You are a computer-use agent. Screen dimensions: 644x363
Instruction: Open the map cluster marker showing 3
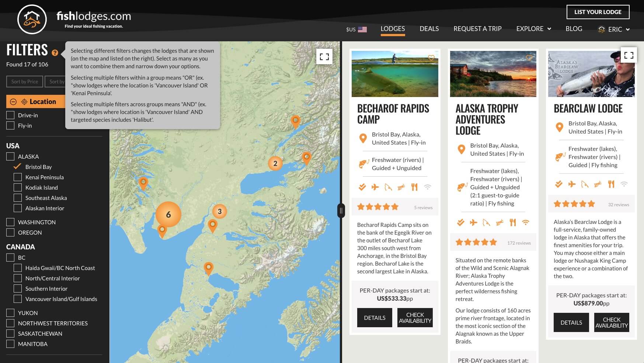(220, 211)
